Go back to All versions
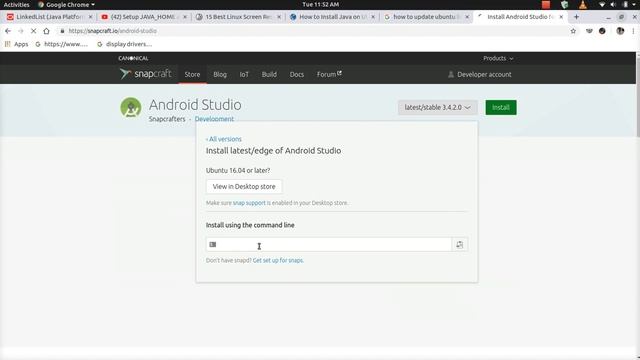640x360 pixels. click(x=224, y=139)
